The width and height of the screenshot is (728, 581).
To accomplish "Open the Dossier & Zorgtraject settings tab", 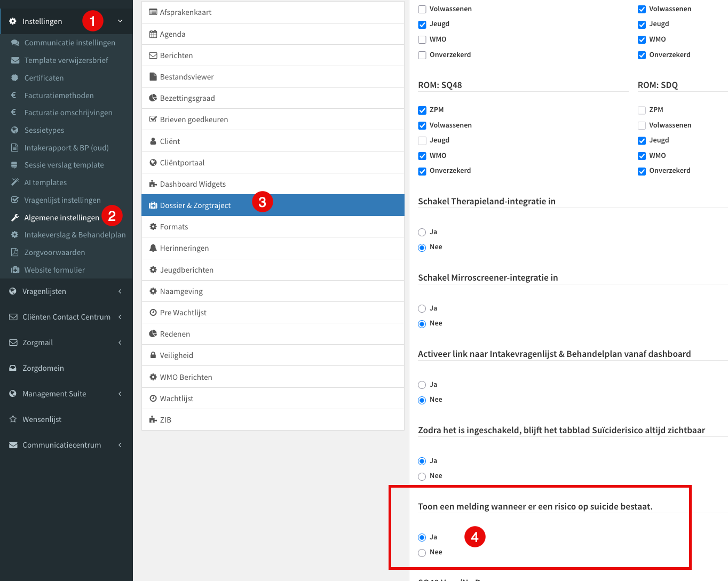I will [x=273, y=205].
